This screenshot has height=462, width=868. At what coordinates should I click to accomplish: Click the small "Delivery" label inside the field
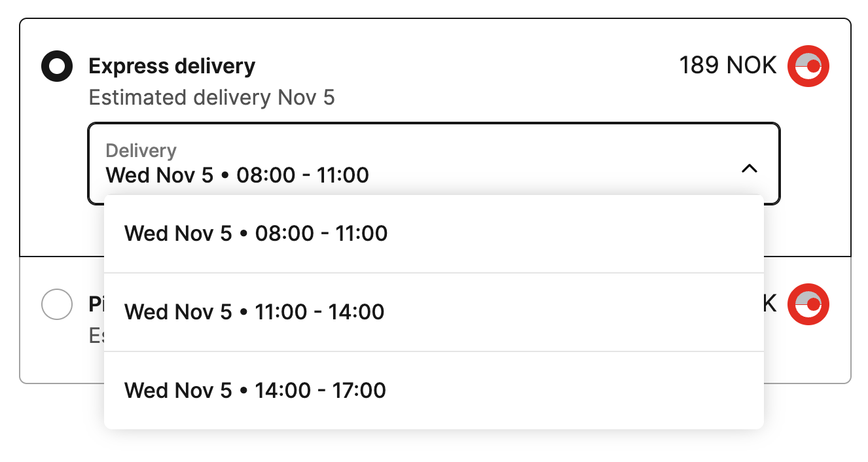click(x=141, y=151)
